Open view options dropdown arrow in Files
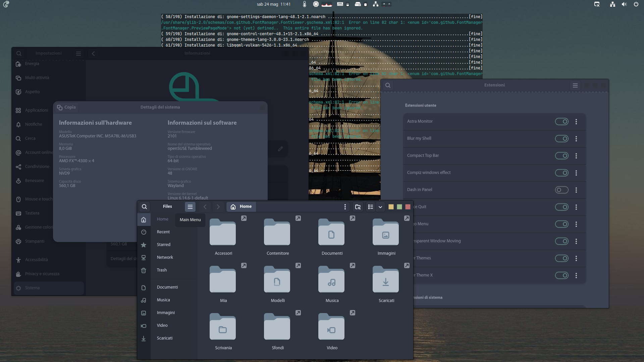 point(380,207)
